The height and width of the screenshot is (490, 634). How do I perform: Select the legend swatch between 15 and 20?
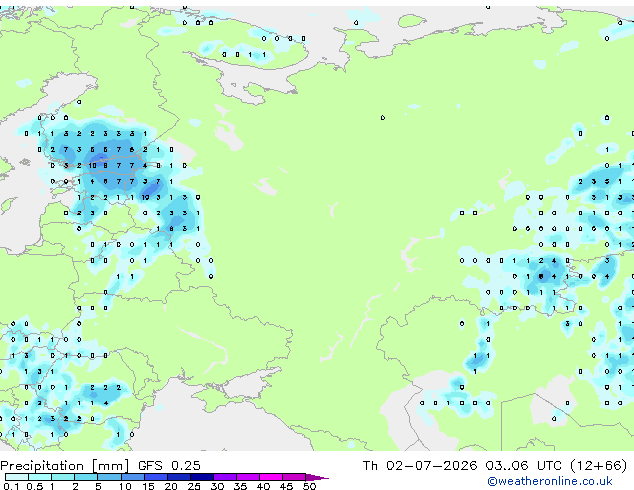pos(156,477)
